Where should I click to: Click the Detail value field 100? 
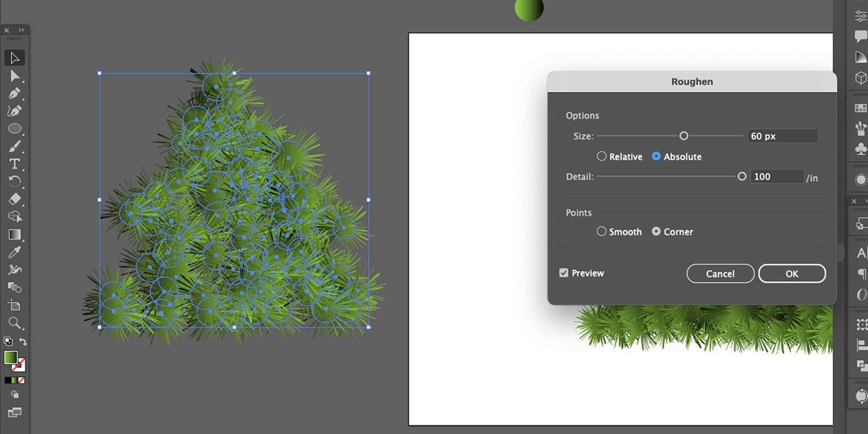pos(777,177)
